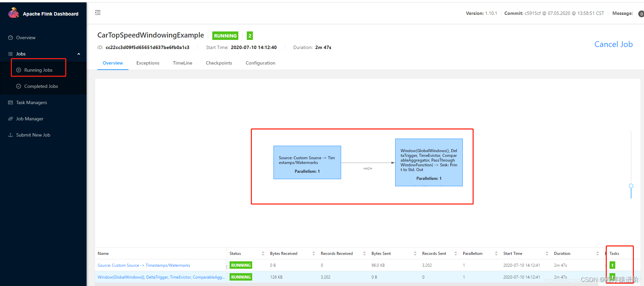Adjust the graph zoom slider handle

[631, 186]
